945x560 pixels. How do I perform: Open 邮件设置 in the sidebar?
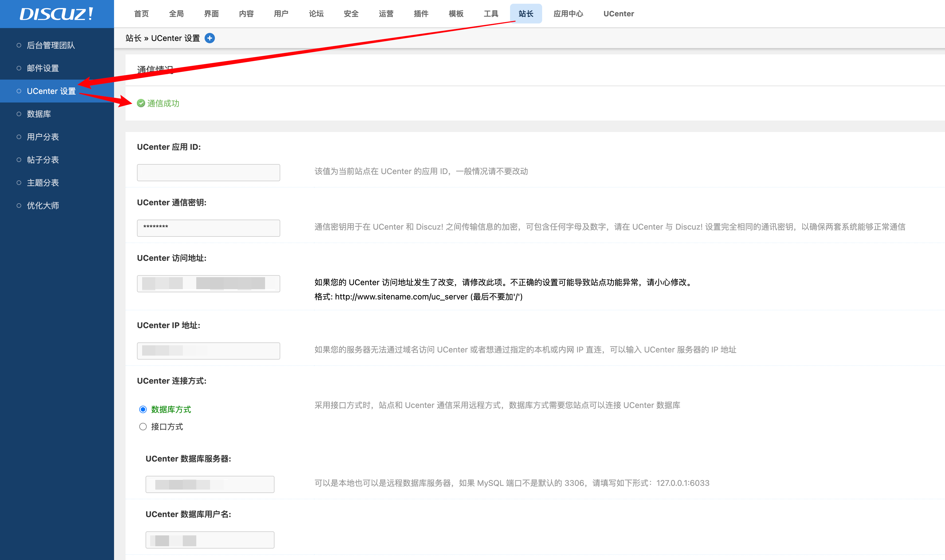(x=43, y=68)
